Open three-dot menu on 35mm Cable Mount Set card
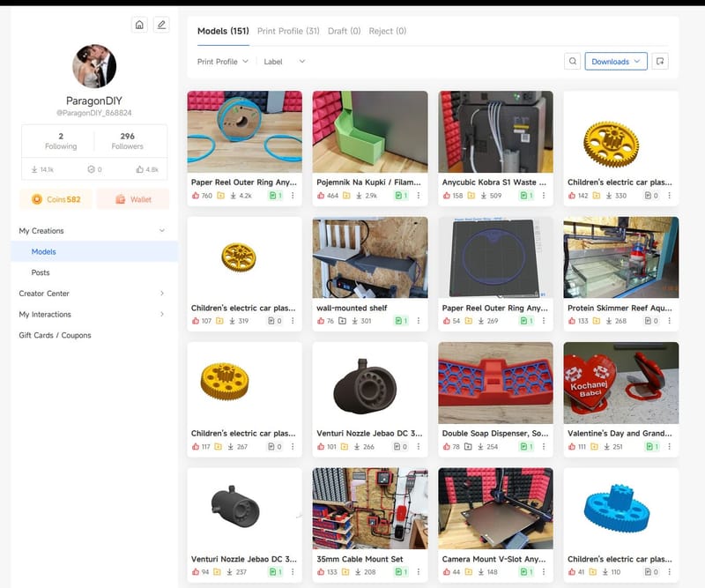 pos(418,572)
